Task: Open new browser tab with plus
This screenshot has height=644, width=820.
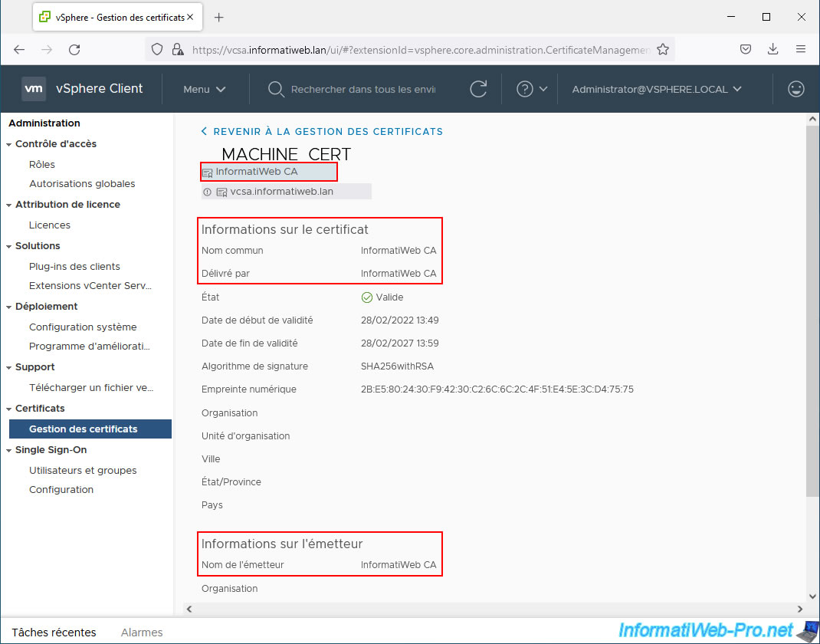Action: click(219, 17)
